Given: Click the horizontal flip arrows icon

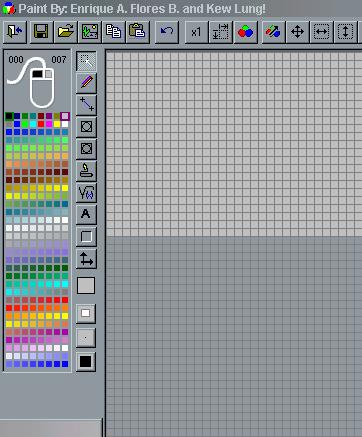Looking at the screenshot, I should [x=322, y=32].
